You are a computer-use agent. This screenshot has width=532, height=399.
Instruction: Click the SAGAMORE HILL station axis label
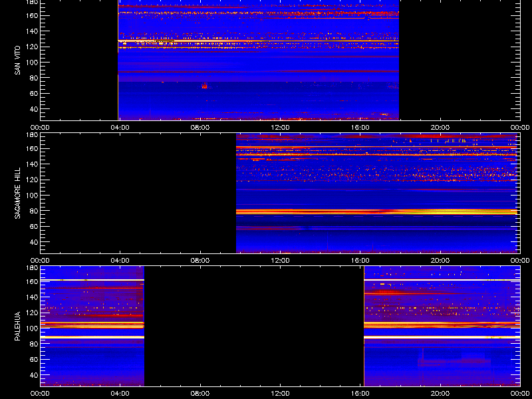tap(18, 193)
